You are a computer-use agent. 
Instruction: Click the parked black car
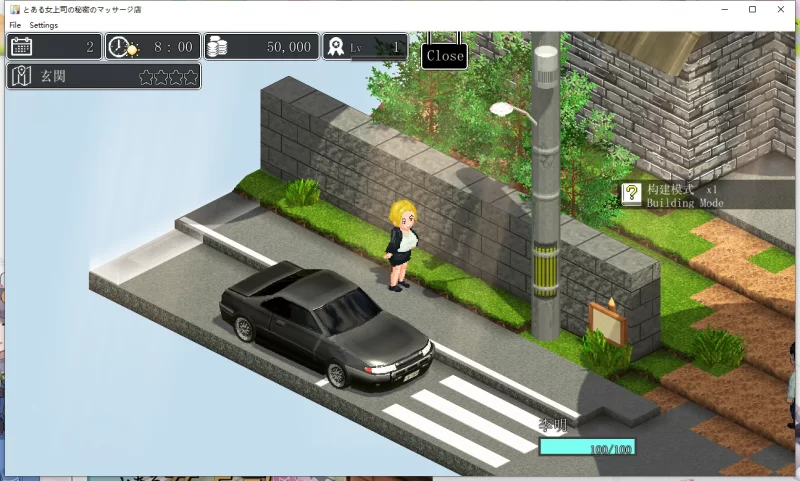pos(327,324)
